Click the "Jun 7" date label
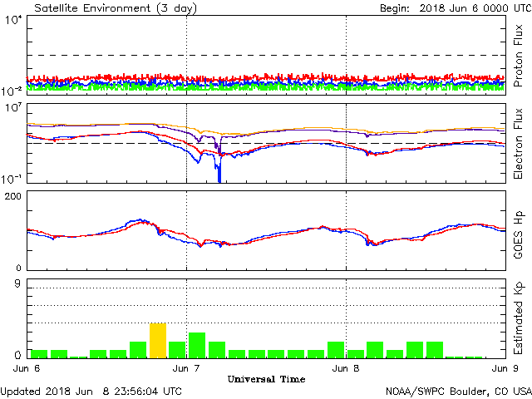Screen dimensions: 532x399 click(x=186, y=368)
